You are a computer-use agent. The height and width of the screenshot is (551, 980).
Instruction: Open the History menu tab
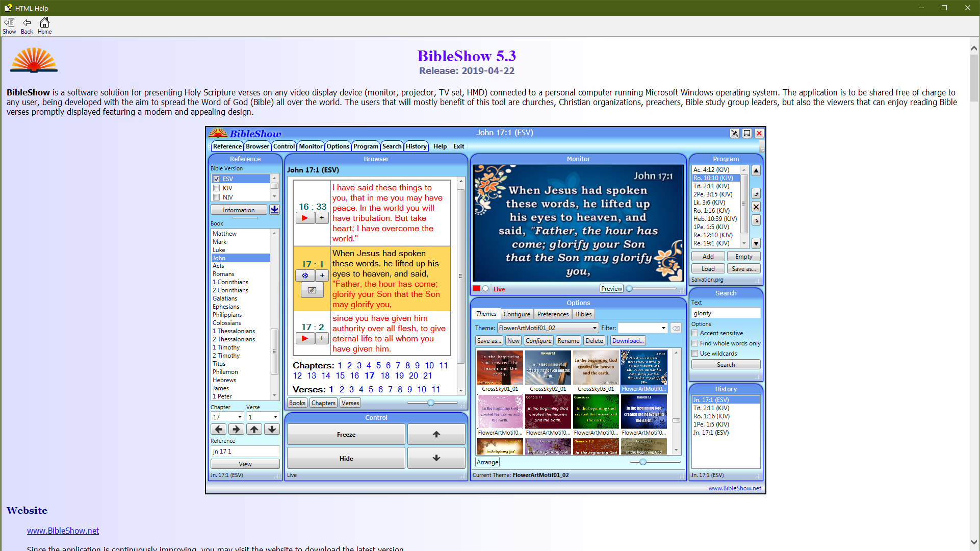point(416,146)
